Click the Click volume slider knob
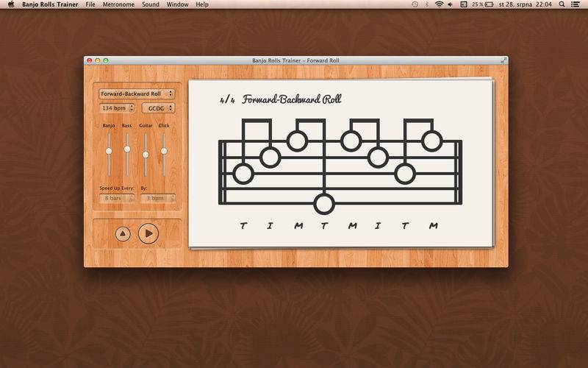This screenshot has height=368, width=588. (164, 151)
